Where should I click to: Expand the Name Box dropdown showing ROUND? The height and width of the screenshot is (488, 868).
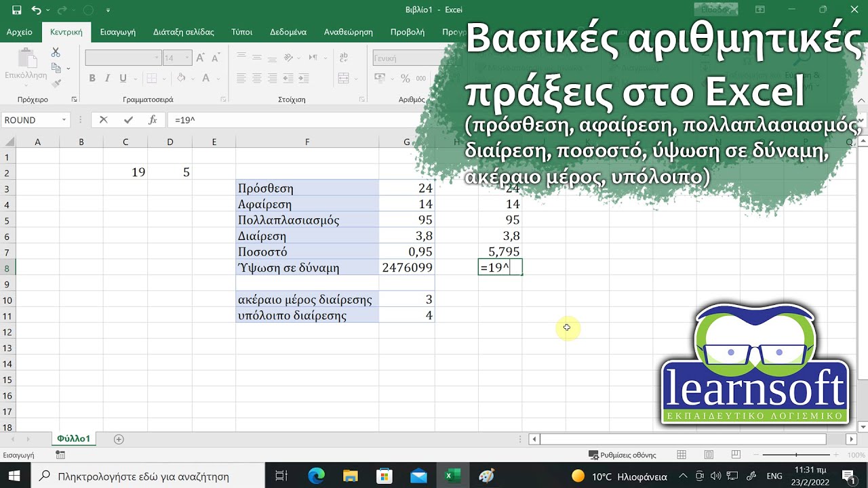point(64,120)
